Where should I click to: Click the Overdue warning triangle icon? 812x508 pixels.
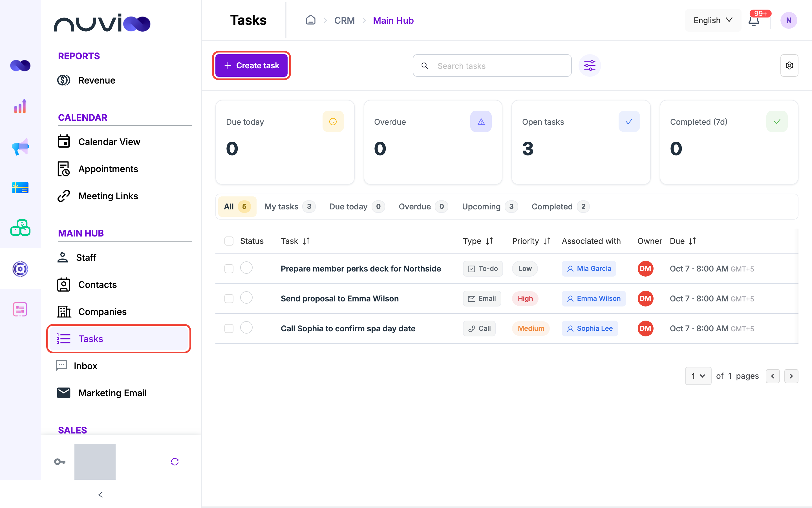pos(481,122)
